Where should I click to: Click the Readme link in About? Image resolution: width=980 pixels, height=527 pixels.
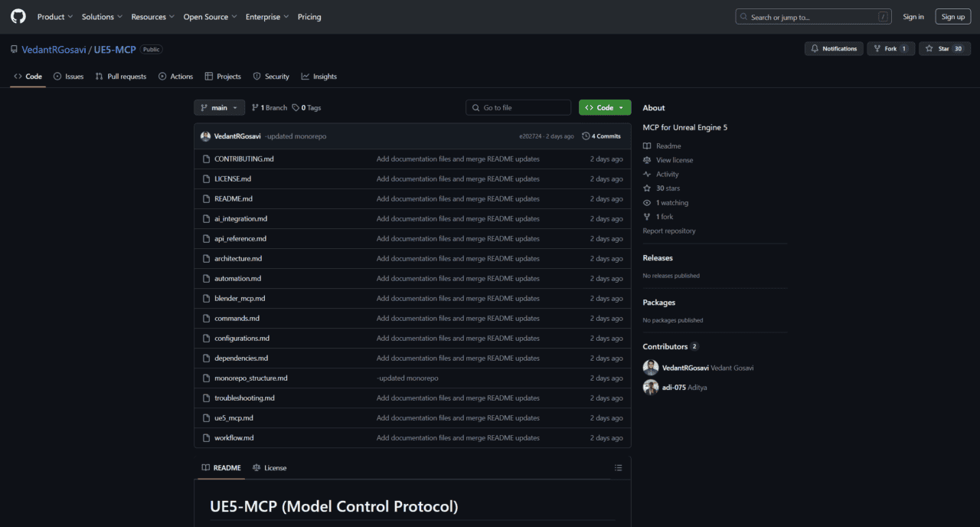pos(661,146)
